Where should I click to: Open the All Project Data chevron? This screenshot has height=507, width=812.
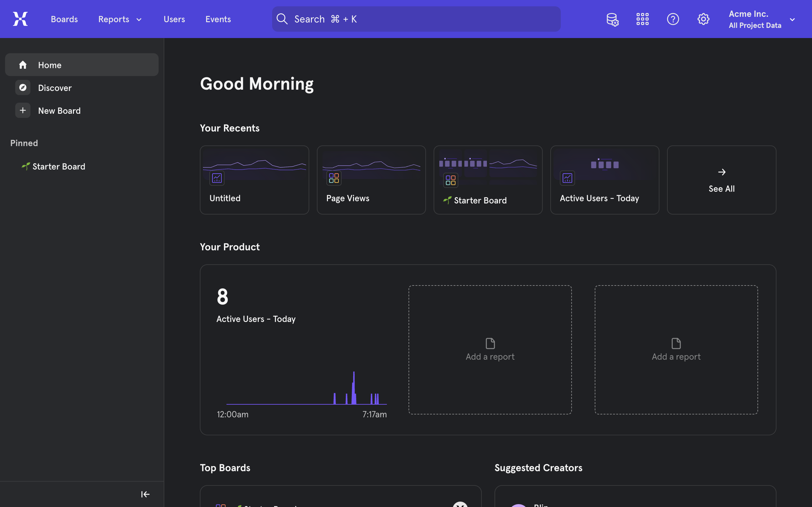[792, 19]
